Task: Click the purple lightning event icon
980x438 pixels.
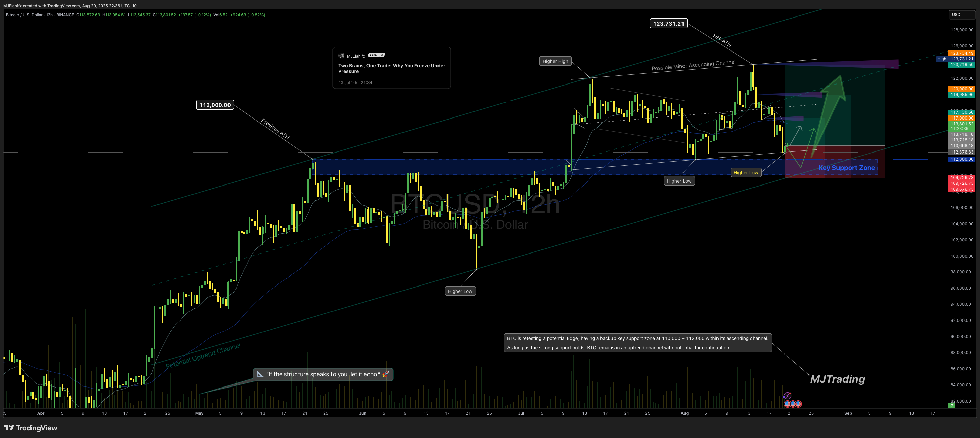Action: pyautogui.click(x=787, y=396)
